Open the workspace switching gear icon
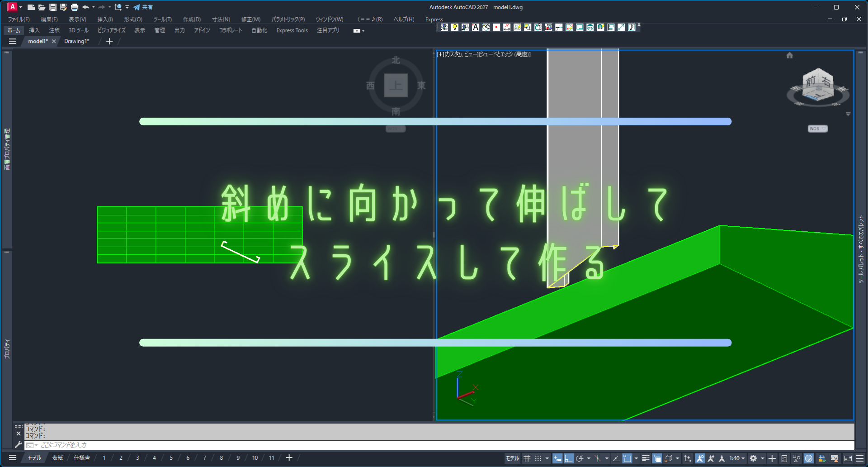868x467 pixels. coord(753,458)
